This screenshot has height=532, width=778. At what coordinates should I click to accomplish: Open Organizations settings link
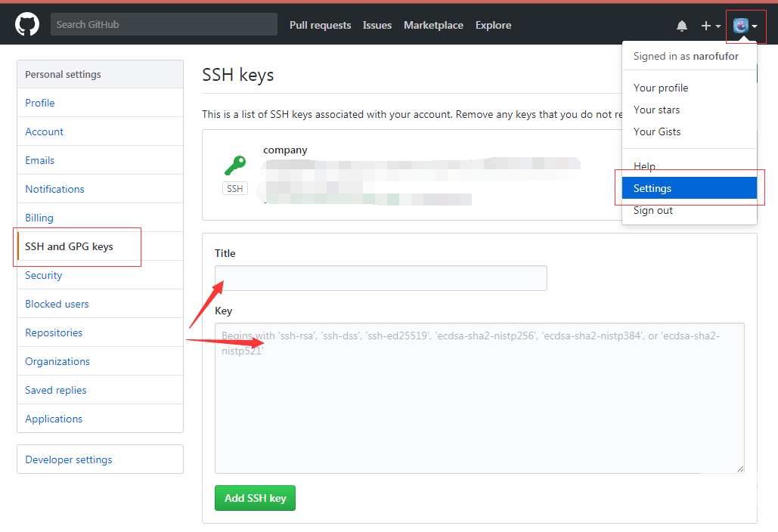101,361
